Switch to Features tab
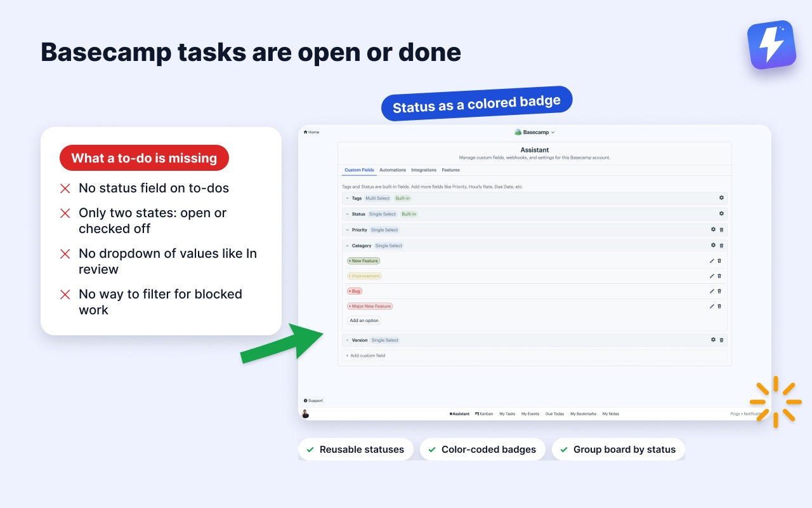The height and width of the screenshot is (508, 812). click(x=450, y=170)
